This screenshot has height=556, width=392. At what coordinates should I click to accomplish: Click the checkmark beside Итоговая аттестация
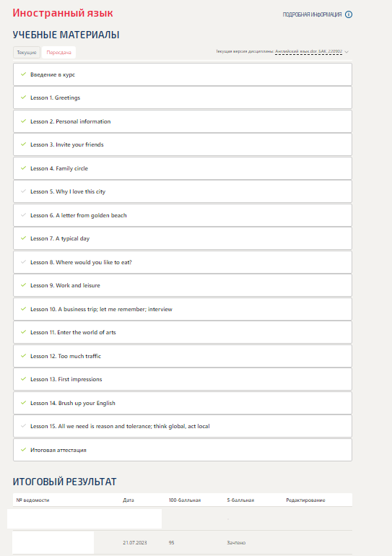23,450
